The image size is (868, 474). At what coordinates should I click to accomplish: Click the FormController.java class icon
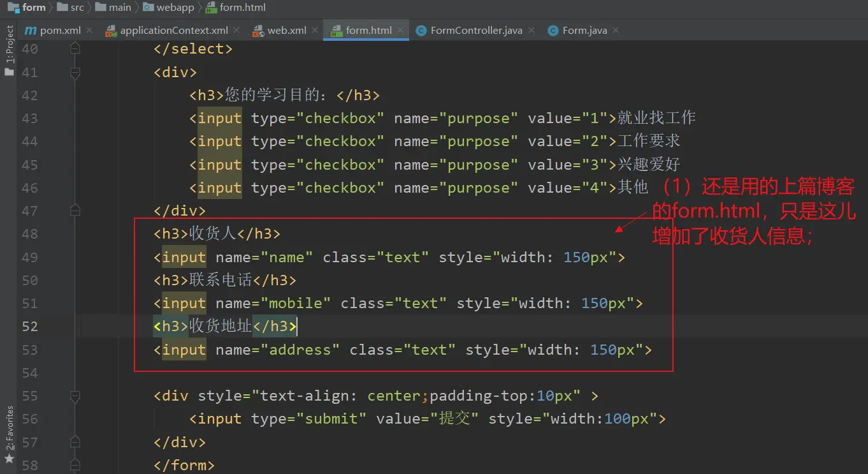[421, 31]
